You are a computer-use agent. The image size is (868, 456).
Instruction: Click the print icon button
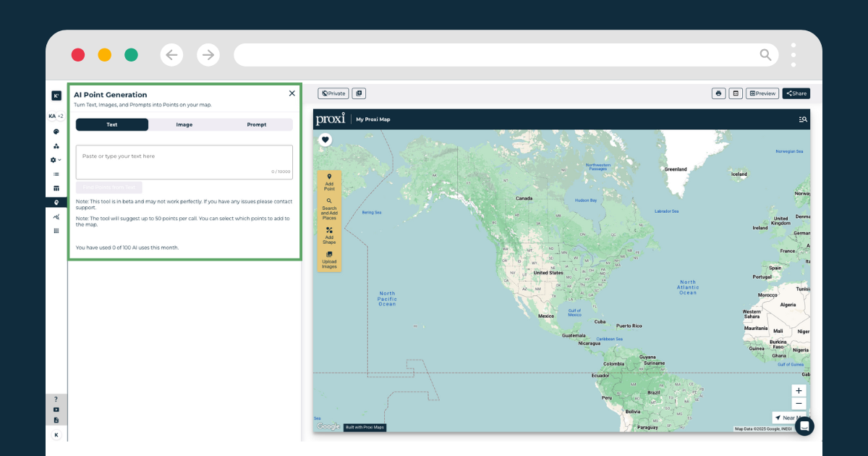point(718,93)
